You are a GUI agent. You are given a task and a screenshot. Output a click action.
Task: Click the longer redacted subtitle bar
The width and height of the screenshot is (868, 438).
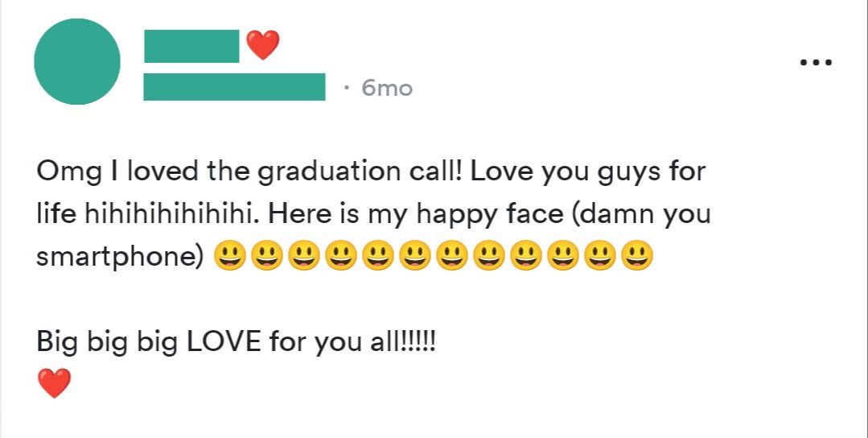point(234,87)
